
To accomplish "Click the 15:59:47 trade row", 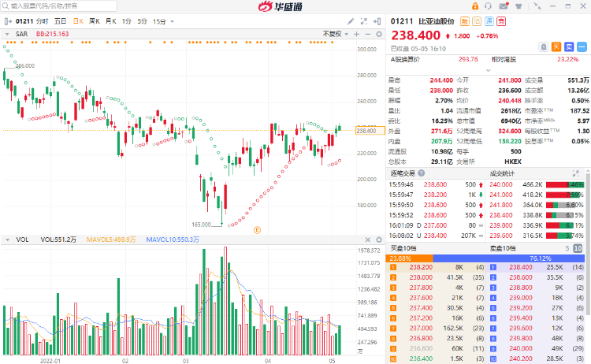I will [437, 195].
